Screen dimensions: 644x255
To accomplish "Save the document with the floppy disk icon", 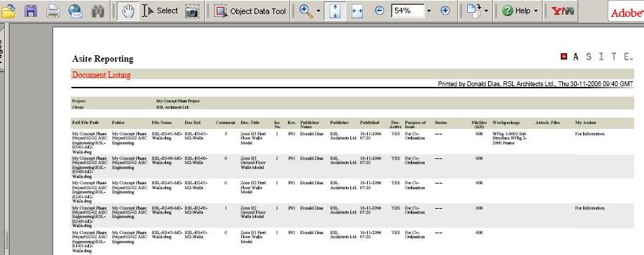I will (x=31, y=11).
